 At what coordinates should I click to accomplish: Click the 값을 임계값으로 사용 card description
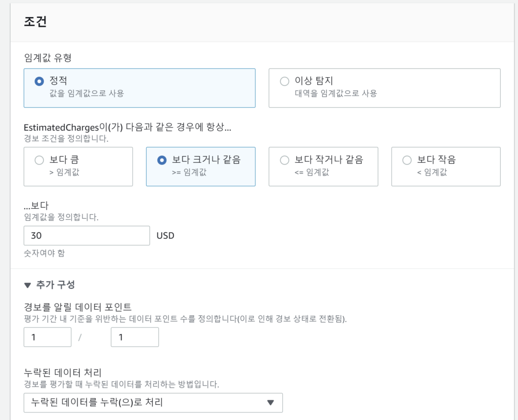(87, 93)
